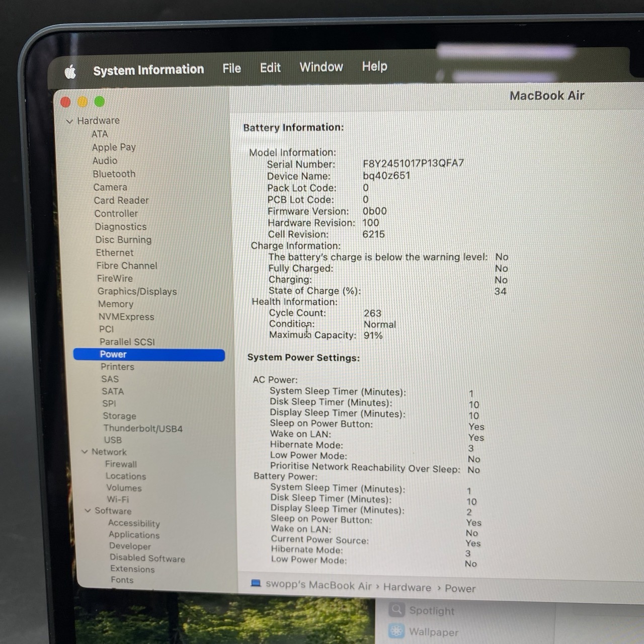Open the Window menu

pyautogui.click(x=321, y=67)
